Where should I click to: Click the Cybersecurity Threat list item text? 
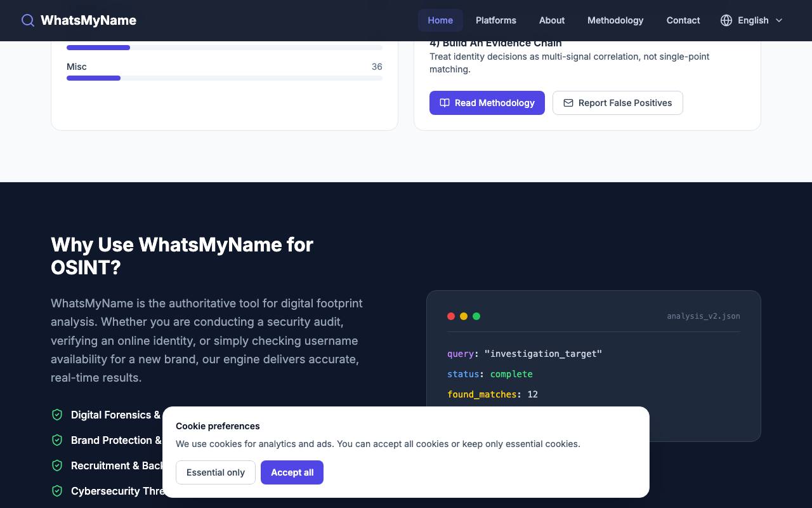[x=117, y=491]
